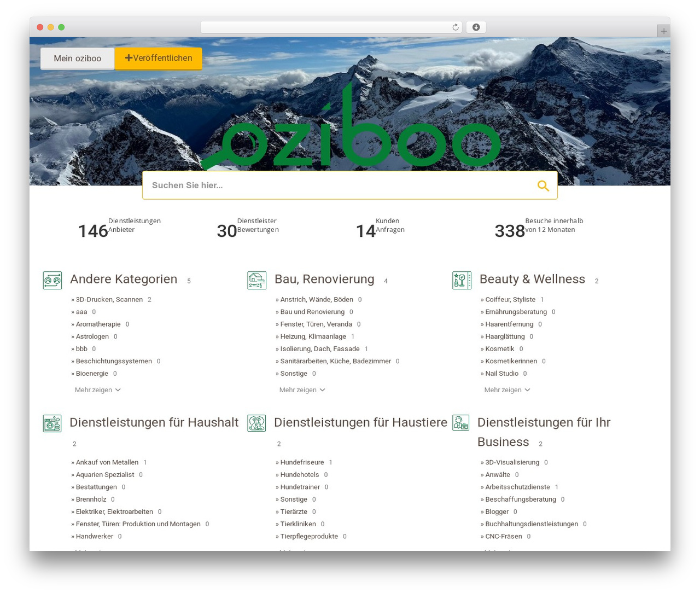Open the Bau, Renovierung heading
Screen dimensions: 700x593
coord(325,279)
